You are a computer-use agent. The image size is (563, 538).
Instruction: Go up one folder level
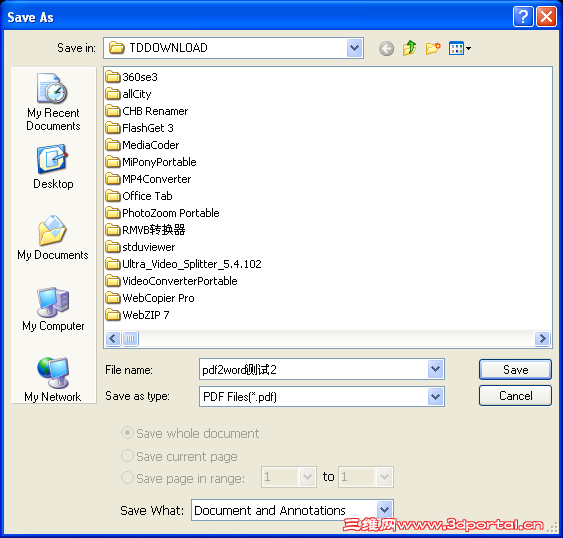click(410, 48)
